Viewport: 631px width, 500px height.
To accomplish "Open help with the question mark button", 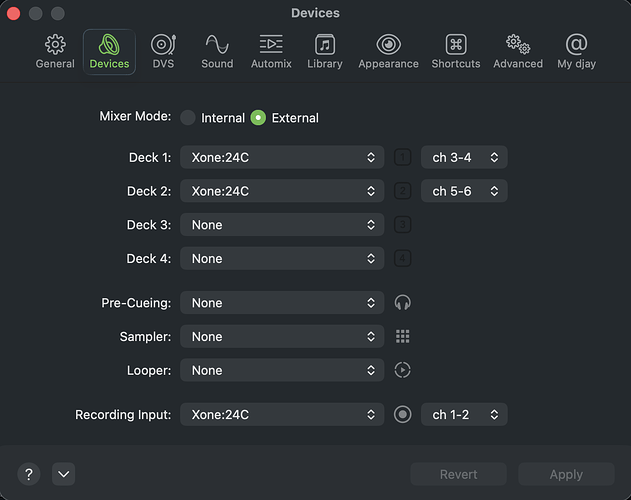I will click(x=29, y=474).
